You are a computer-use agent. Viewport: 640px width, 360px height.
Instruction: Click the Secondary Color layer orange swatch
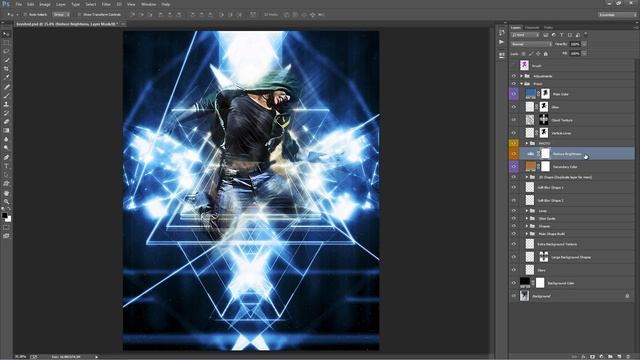coord(530,166)
